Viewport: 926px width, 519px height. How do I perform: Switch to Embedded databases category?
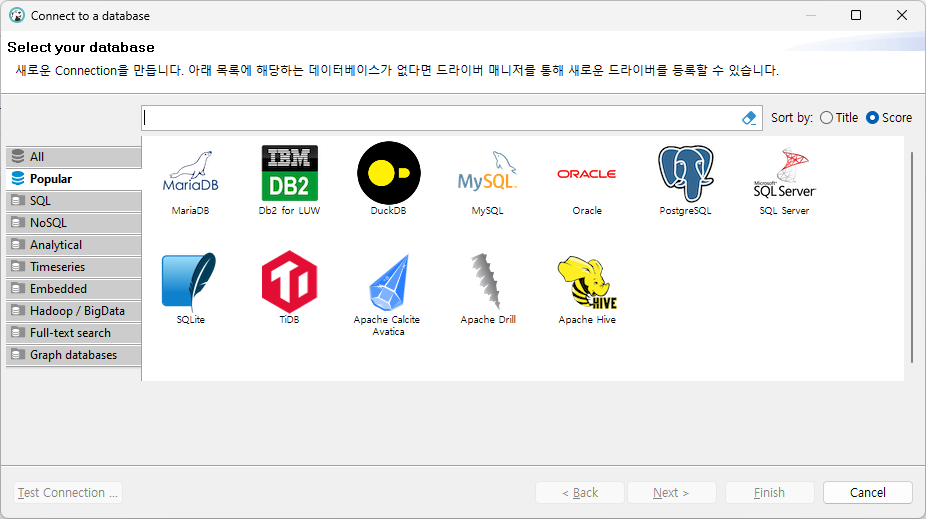click(74, 289)
